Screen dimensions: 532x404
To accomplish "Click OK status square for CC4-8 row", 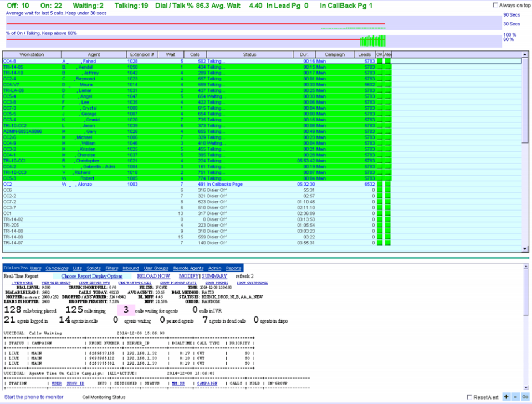I will pyautogui.click(x=380, y=61).
